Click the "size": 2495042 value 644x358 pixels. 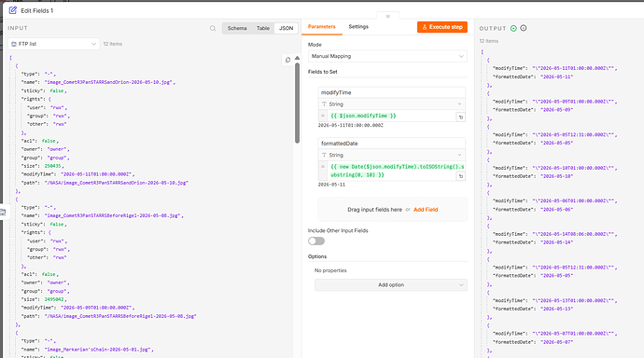[x=54, y=299]
